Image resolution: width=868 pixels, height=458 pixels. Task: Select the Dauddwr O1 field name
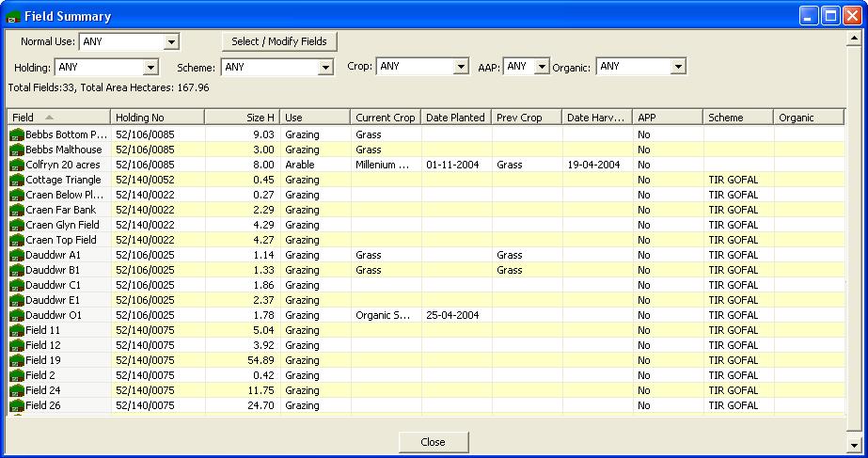[54, 315]
